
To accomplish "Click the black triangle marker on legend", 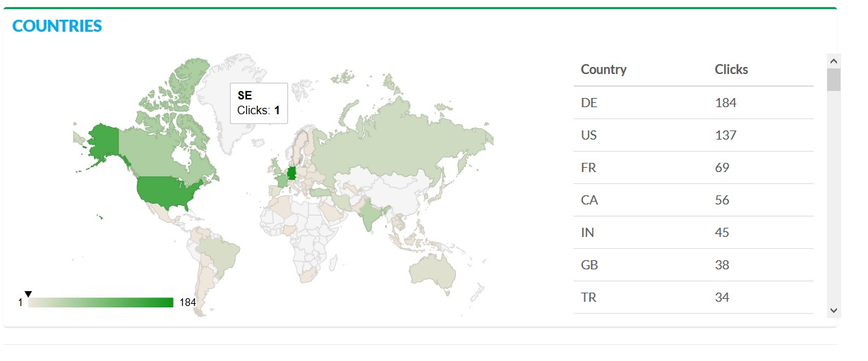I will pos(28,293).
